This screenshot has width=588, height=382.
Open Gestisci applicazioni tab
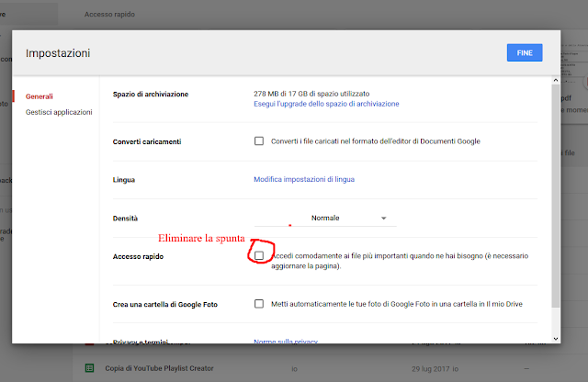tap(59, 112)
